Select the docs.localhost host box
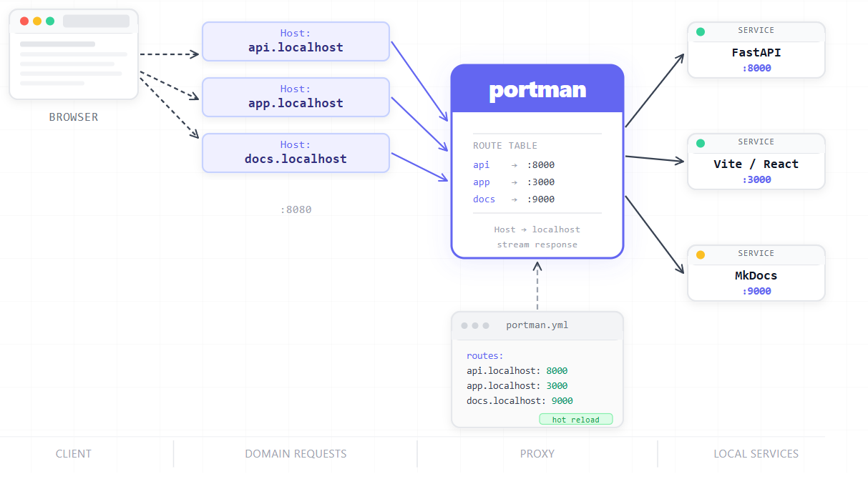 (x=296, y=153)
